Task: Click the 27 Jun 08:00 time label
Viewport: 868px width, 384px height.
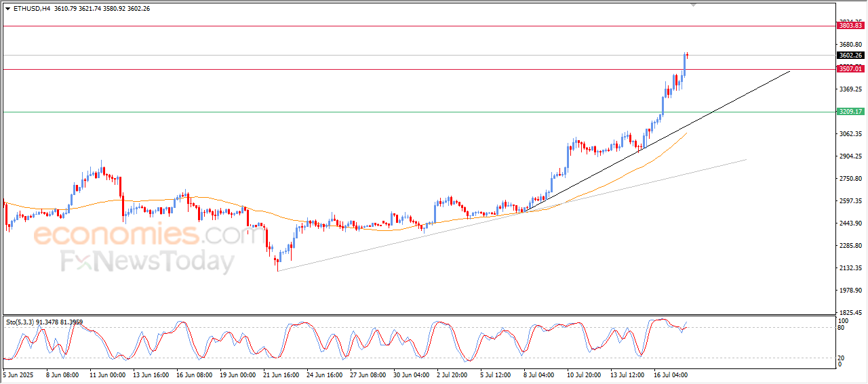Action: tap(367, 374)
